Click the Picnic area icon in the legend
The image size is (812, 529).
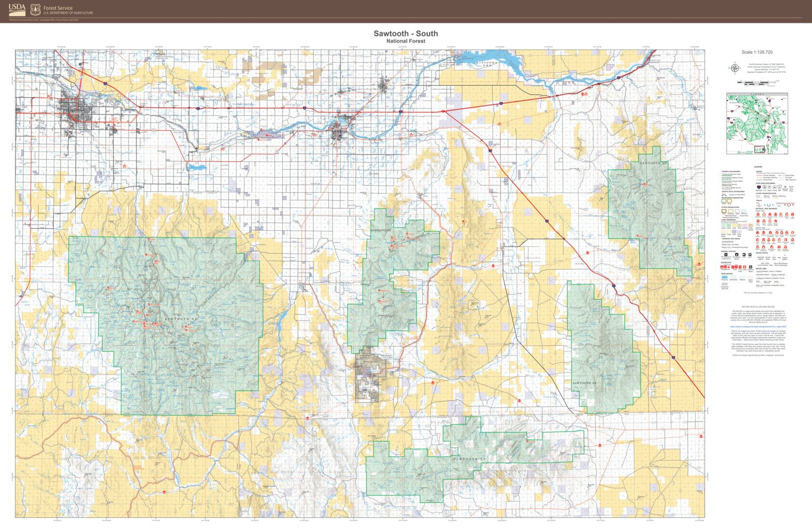coord(733,267)
